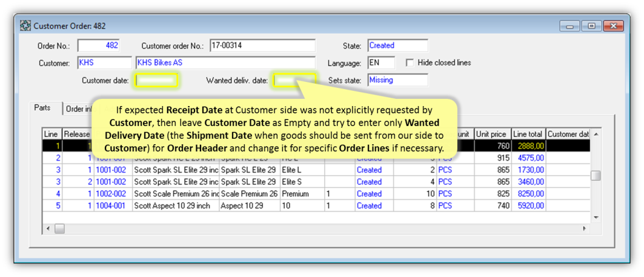
Task: Select part number 1004-001 in the grid
Action: point(112,206)
